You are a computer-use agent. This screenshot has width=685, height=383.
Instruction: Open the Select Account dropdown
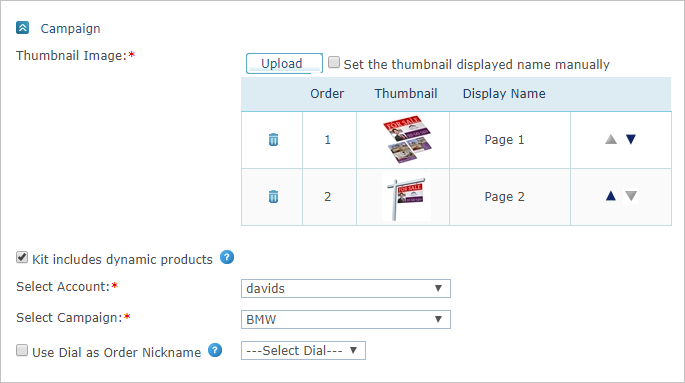click(346, 289)
